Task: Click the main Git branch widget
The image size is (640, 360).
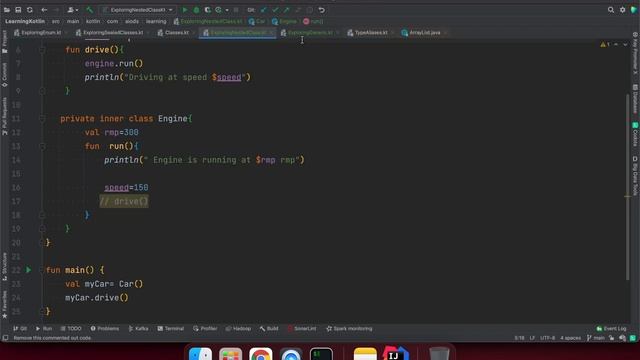Action: click(596, 338)
